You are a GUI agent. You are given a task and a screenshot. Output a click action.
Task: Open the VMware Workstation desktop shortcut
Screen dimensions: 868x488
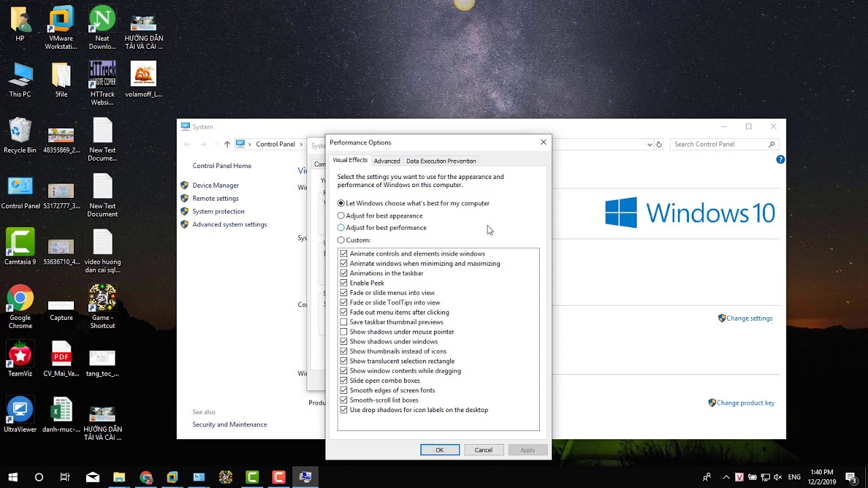pos(61,27)
